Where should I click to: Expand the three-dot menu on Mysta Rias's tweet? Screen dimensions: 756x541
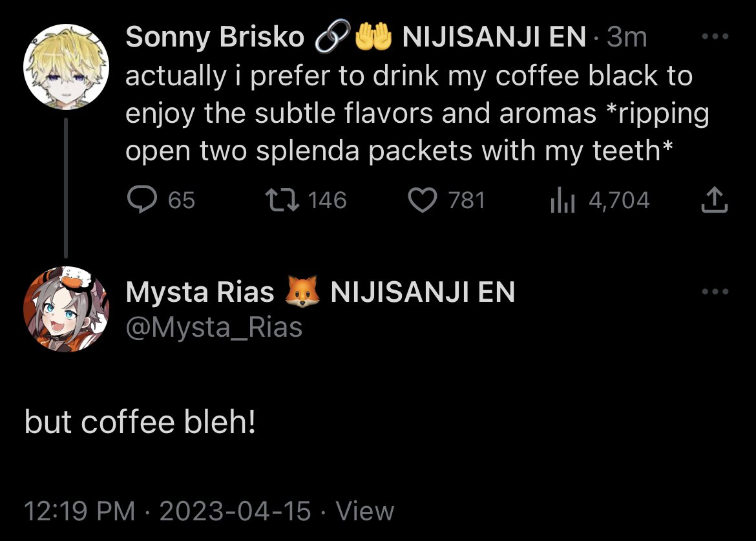(x=715, y=292)
